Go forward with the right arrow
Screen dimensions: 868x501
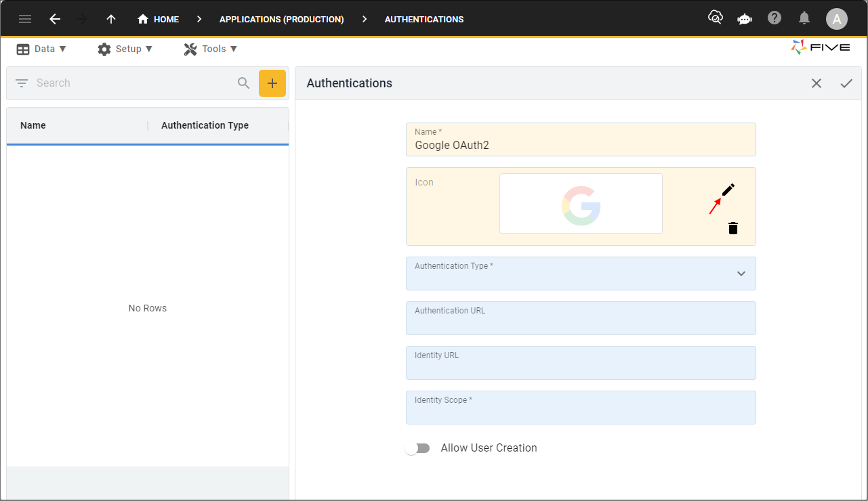tap(83, 19)
